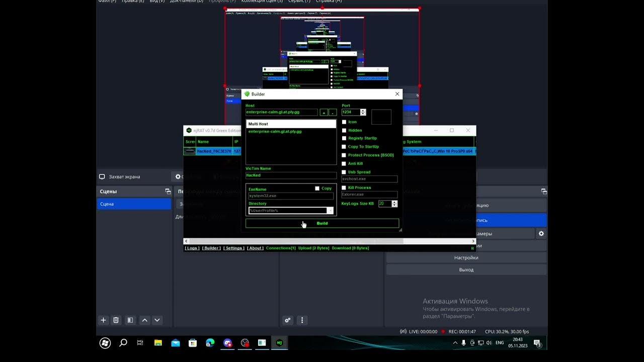Add a new scene with the plus icon

click(103, 320)
